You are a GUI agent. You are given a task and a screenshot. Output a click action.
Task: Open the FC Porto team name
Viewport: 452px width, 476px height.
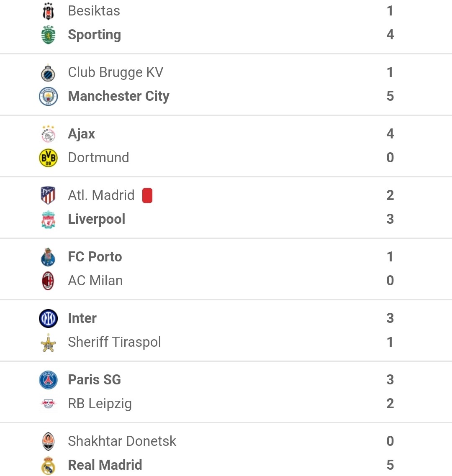coord(95,257)
